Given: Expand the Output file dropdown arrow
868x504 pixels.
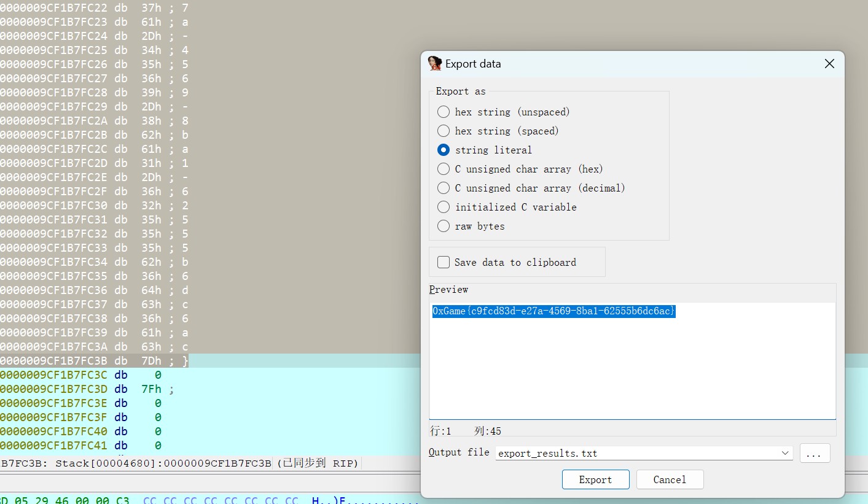Looking at the screenshot, I should pyautogui.click(x=784, y=453).
